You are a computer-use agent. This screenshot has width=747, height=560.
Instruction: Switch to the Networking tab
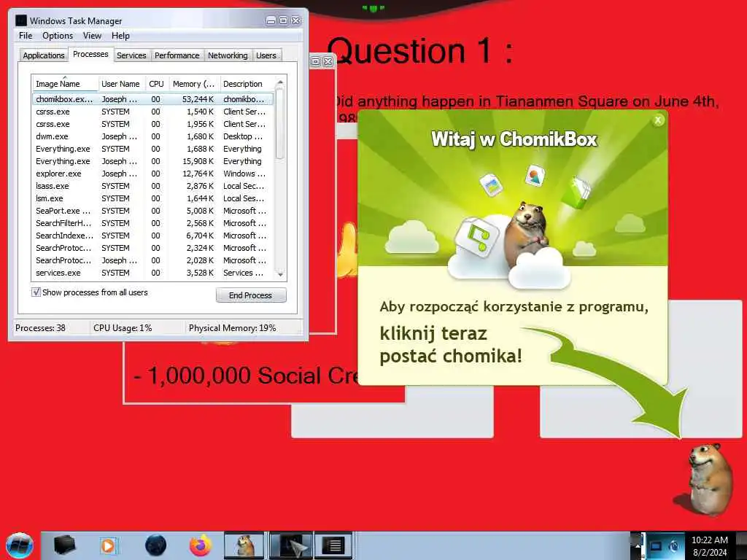pos(228,55)
